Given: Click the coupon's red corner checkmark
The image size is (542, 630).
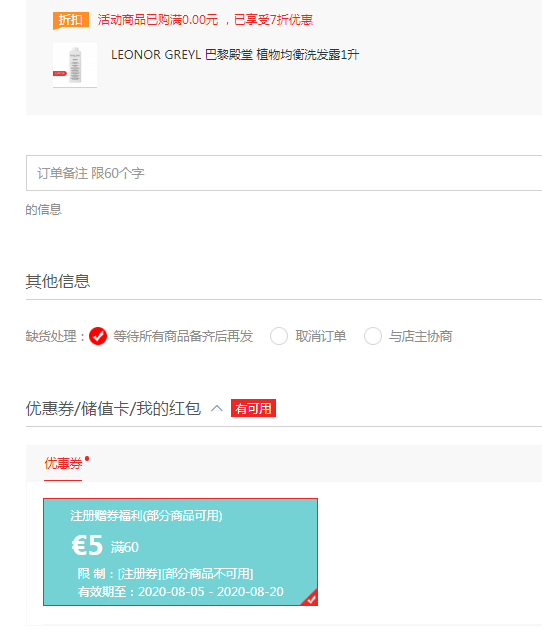Looking at the screenshot, I should 311,599.
